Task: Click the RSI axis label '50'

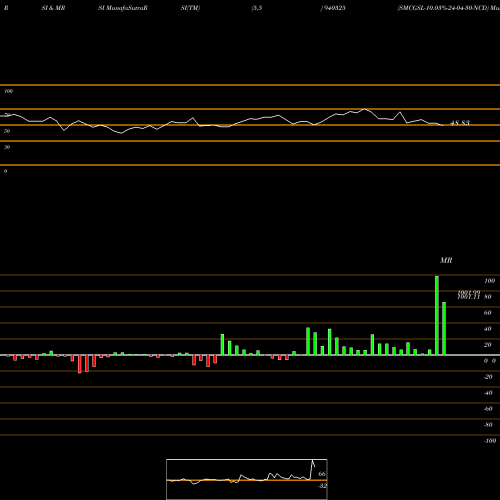Action: [x=7, y=131]
